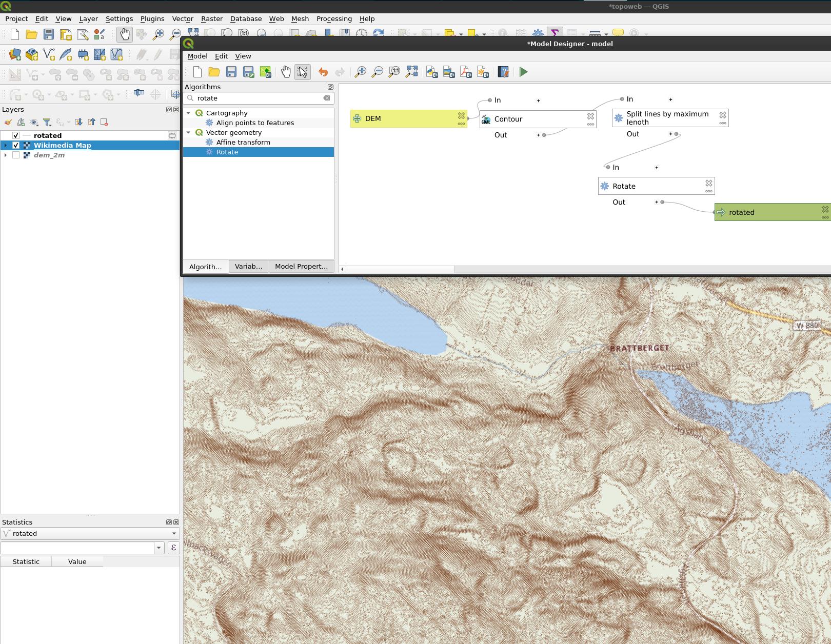Toggle visibility of rotated layer

pos(16,135)
